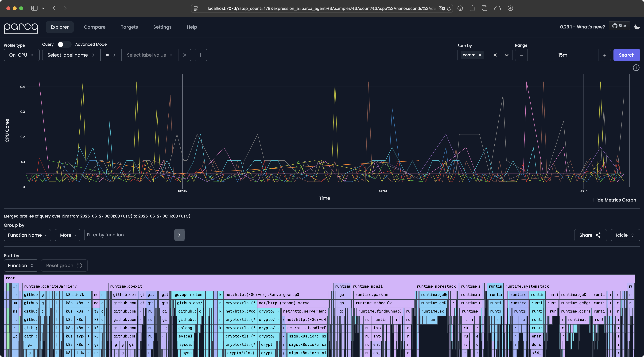Image resolution: width=644 pixels, height=357 pixels.
Task: Decrease range with the minus button
Action: [521, 55]
